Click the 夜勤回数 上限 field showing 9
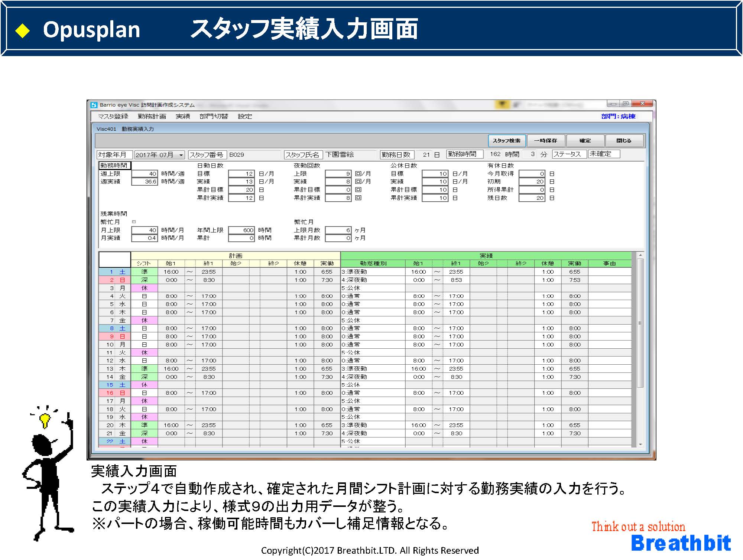The width and height of the screenshot is (743, 560). pos(338,174)
